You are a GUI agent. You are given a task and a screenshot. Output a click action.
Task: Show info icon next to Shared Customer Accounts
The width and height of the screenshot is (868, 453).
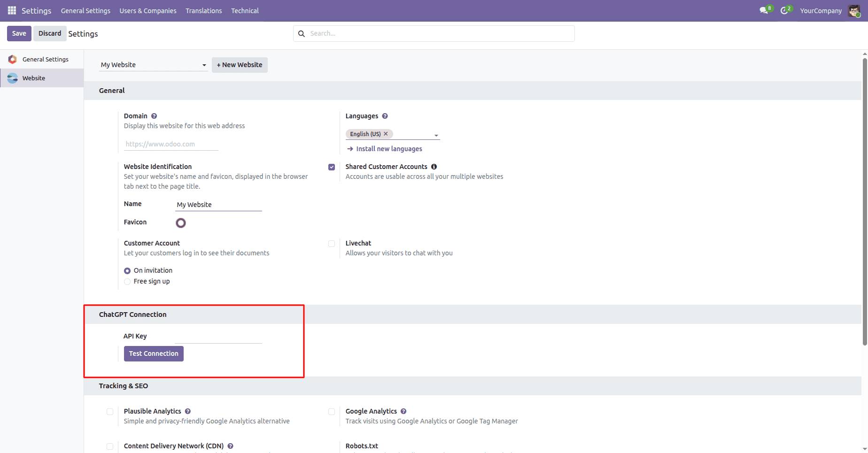click(x=434, y=167)
